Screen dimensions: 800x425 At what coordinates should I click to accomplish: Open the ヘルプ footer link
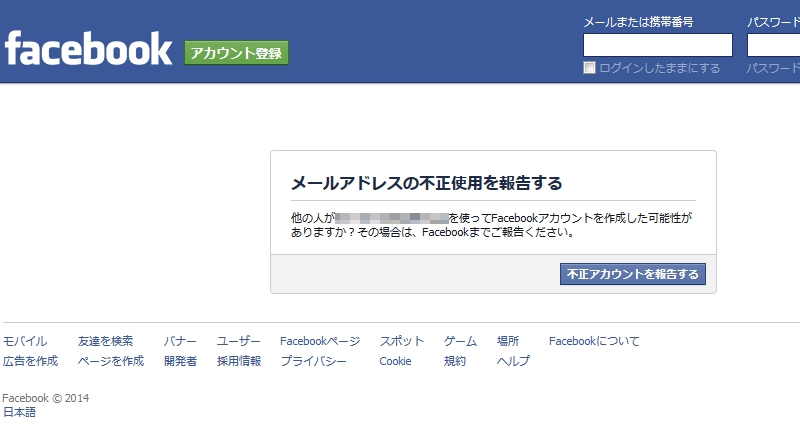pyautogui.click(x=513, y=361)
